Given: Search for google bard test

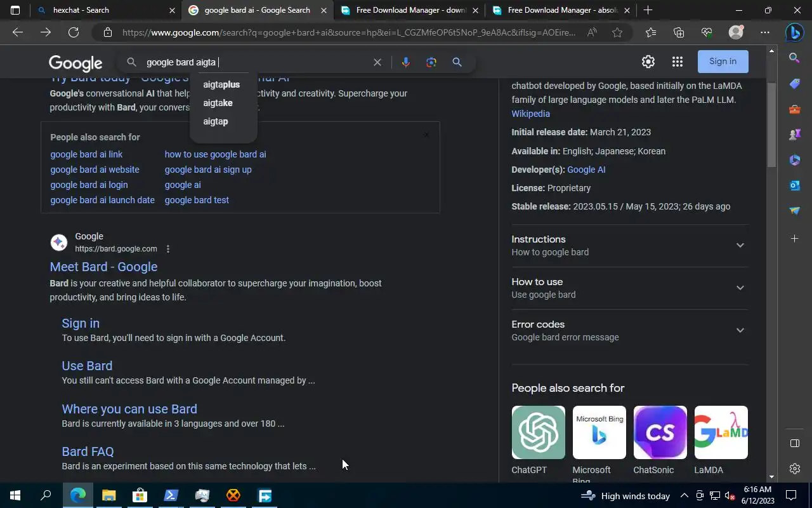Looking at the screenshot, I should pos(197,200).
